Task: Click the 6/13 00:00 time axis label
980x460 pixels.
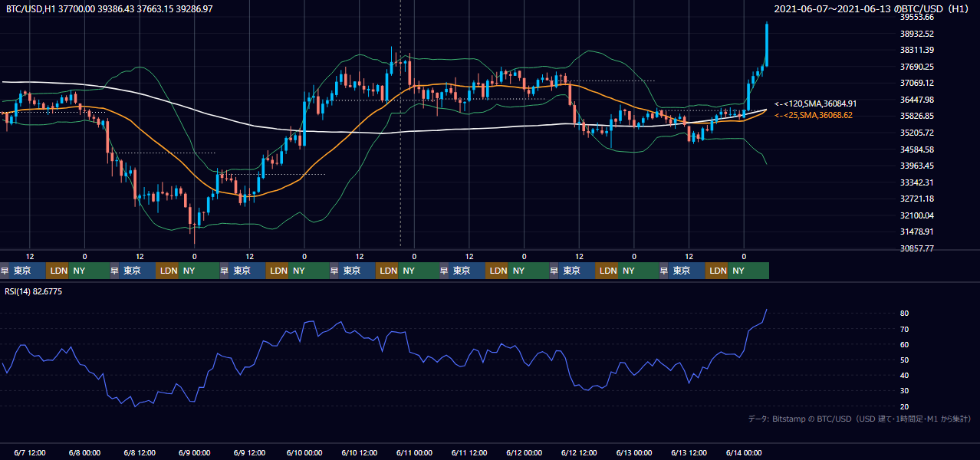Action: point(634,453)
